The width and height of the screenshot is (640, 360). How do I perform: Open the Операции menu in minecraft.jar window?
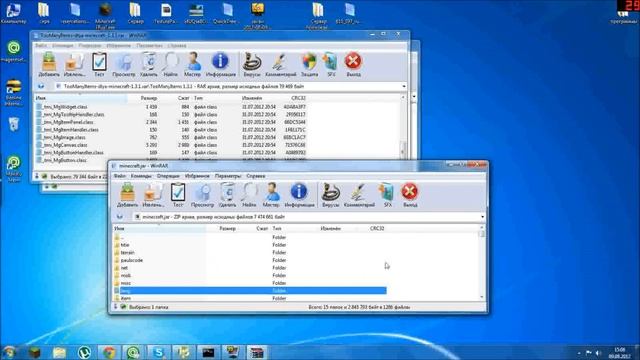coord(168,176)
